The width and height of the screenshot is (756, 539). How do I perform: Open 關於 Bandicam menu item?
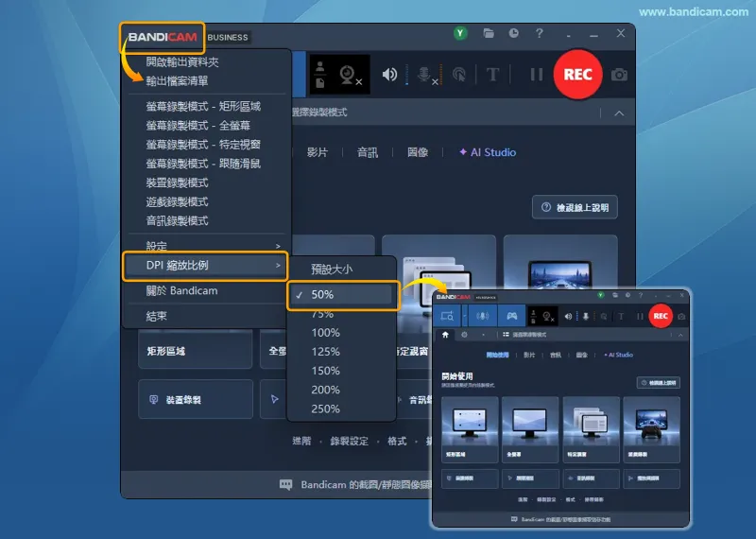[x=181, y=291]
